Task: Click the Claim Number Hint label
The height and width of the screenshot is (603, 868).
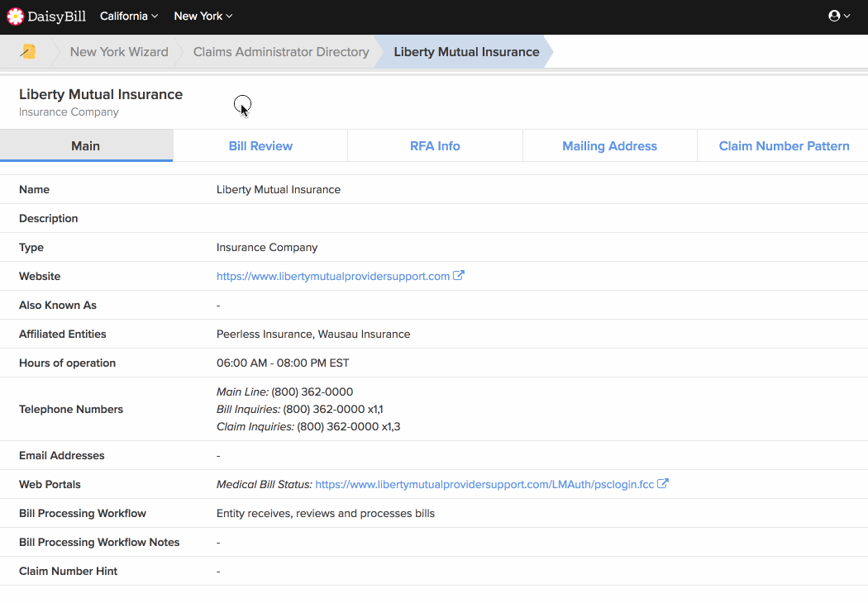Action: click(68, 571)
